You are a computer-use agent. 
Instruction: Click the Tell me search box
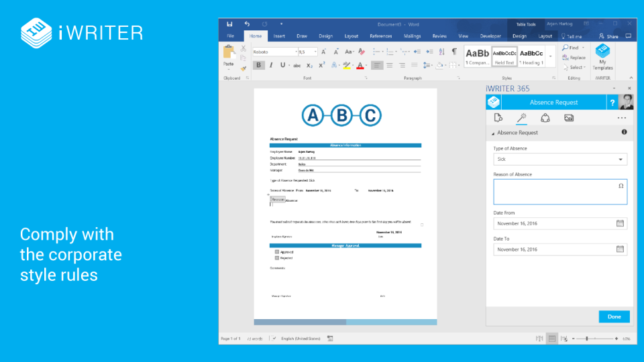point(572,36)
